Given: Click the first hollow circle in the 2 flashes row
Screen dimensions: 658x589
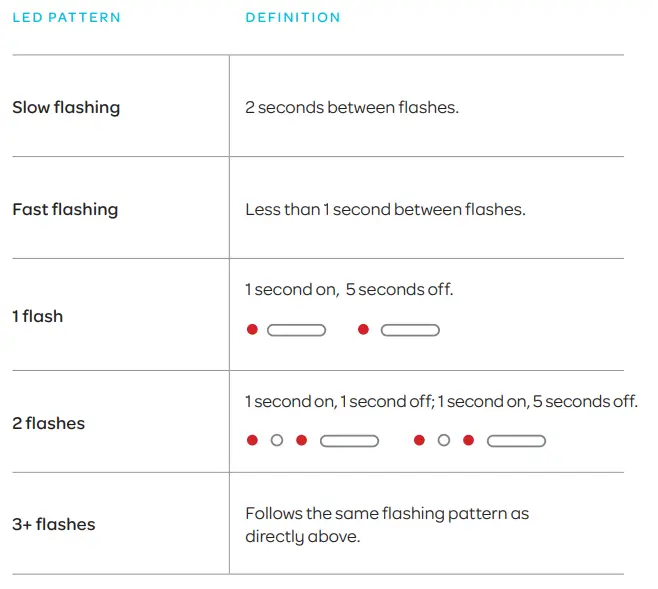Looking at the screenshot, I should click(x=277, y=440).
